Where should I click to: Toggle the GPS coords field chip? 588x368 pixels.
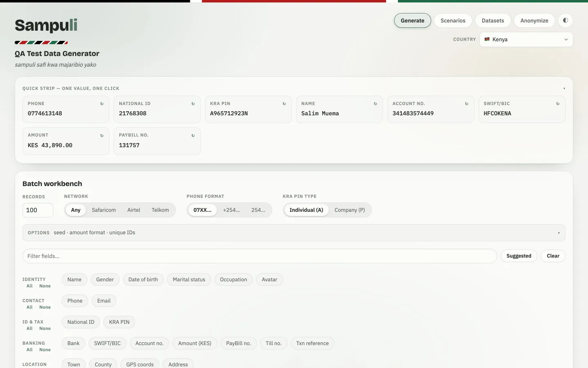[140, 364]
